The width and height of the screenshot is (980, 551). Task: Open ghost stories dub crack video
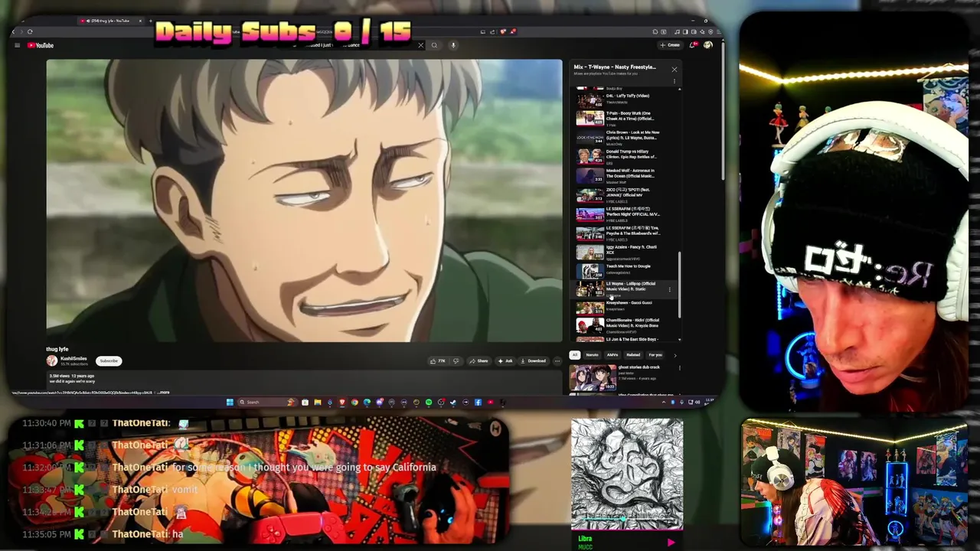(x=622, y=377)
